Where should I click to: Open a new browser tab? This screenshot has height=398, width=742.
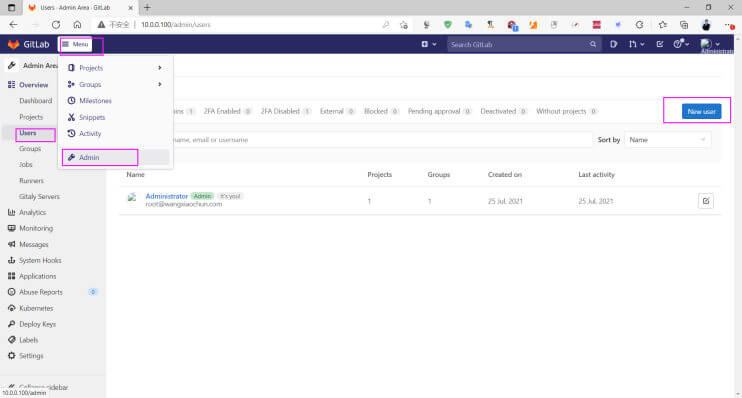[x=147, y=8]
